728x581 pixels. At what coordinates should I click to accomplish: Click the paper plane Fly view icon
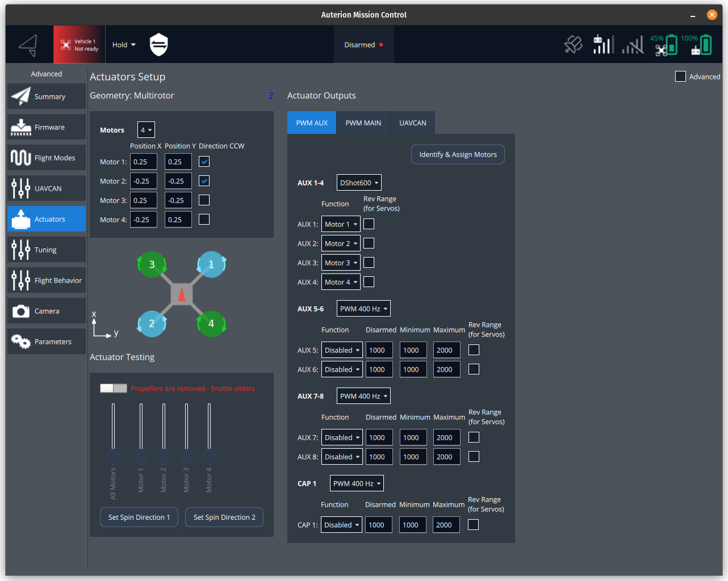pos(28,45)
